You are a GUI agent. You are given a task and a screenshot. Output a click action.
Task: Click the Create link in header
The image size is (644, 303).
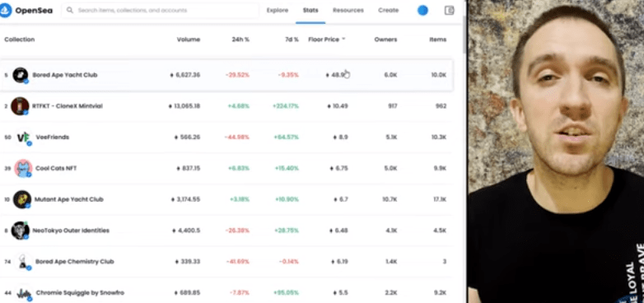click(x=388, y=10)
